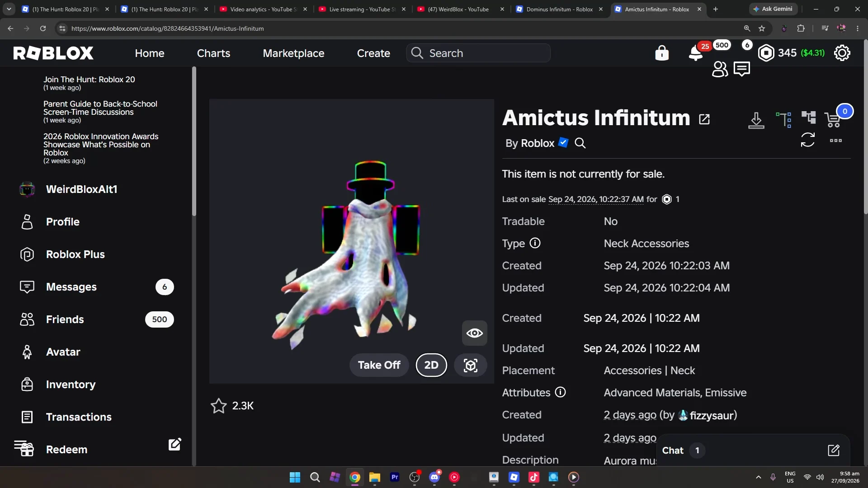Click the Type info icon
This screenshot has width=868, height=488.
[x=535, y=243]
